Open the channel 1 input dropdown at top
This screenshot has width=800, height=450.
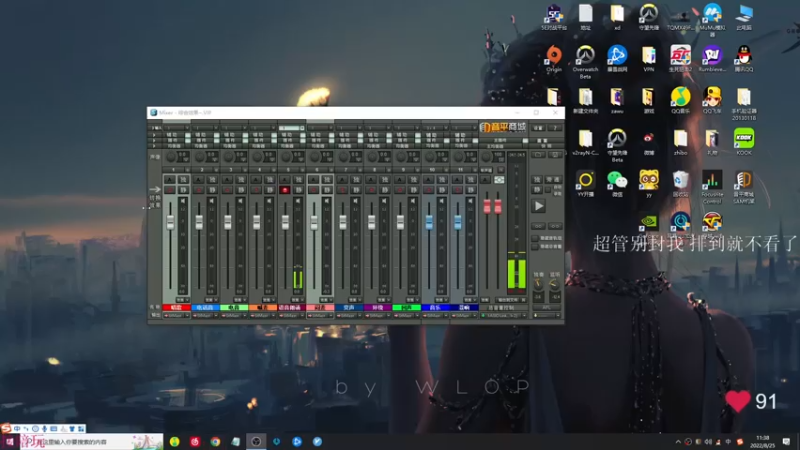coord(176,128)
